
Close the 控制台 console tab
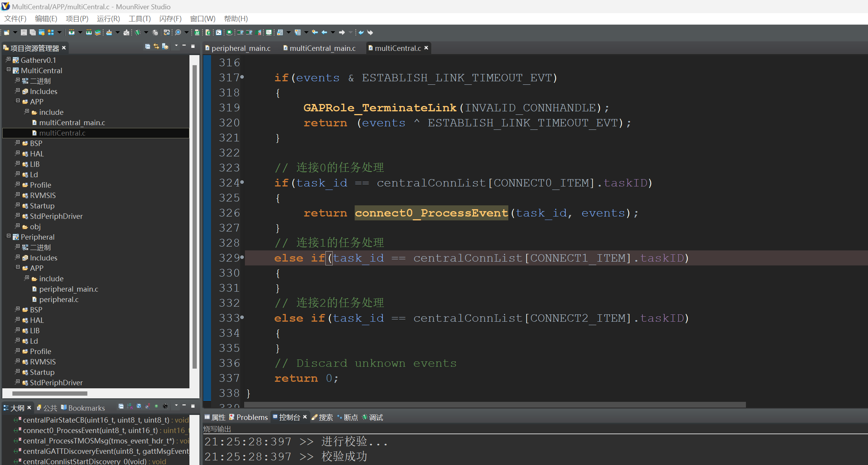pyautogui.click(x=305, y=417)
